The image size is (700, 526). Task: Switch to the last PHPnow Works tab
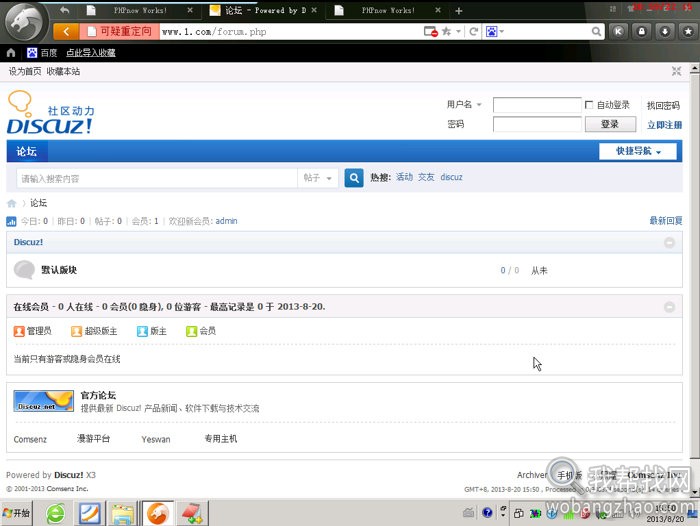click(388, 10)
